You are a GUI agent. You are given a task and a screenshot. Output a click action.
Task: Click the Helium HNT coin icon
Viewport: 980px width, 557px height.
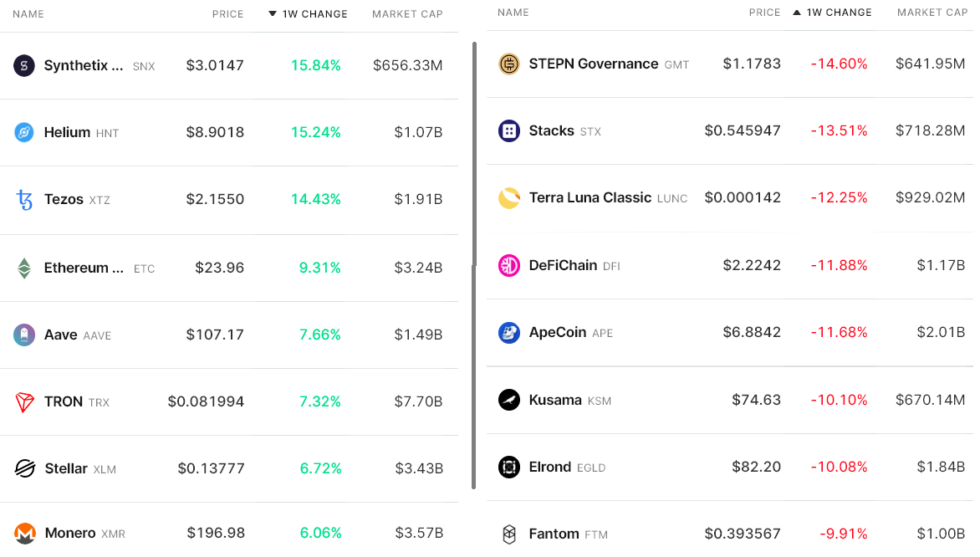point(24,132)
